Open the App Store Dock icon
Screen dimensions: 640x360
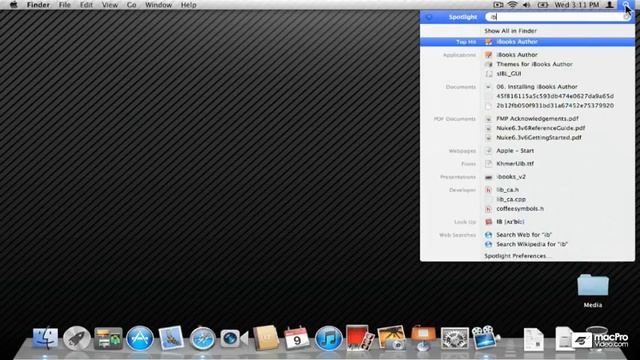coord(140,338)
